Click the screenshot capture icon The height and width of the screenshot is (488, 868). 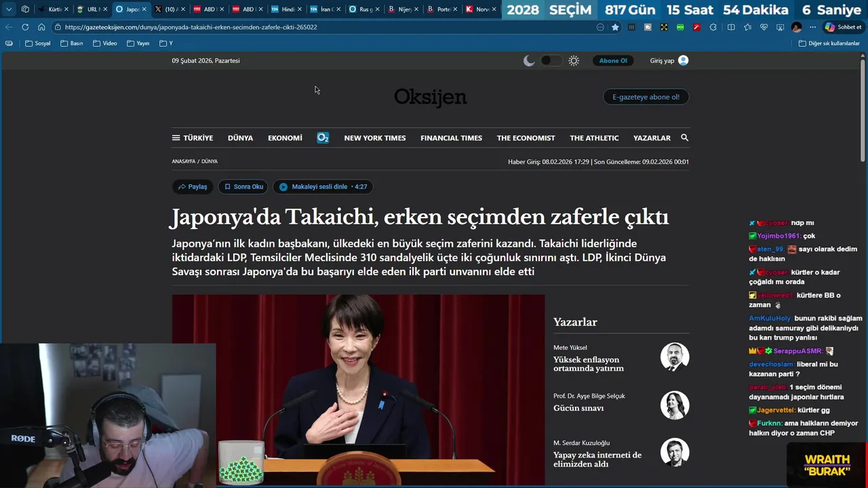[780, 27]
